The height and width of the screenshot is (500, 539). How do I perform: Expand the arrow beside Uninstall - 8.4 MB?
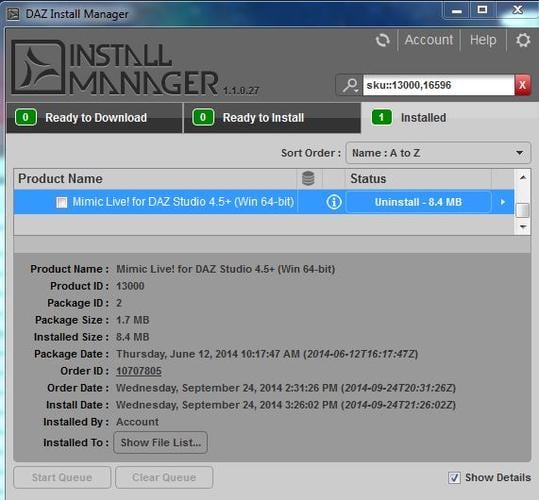(x=503, y=202)
